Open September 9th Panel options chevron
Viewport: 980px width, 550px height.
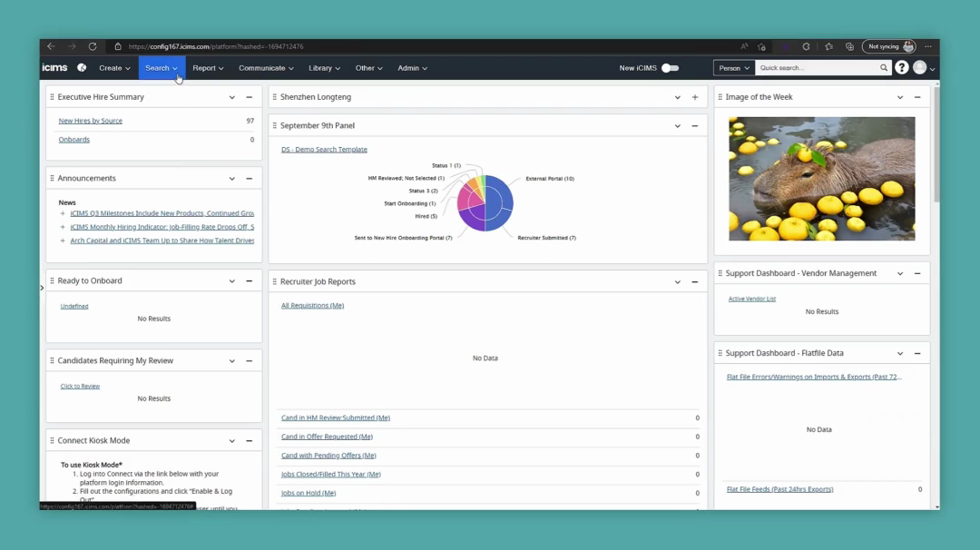678,125
